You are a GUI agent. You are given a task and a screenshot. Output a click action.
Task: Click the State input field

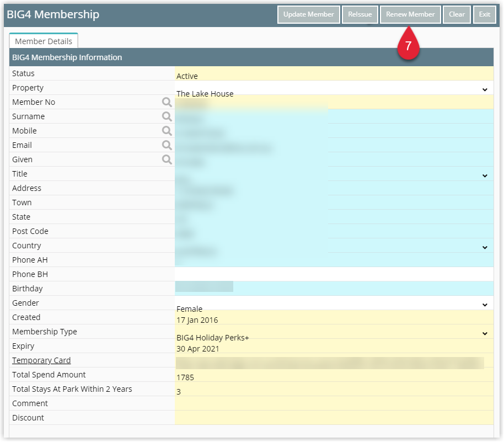tap(334, 217)
